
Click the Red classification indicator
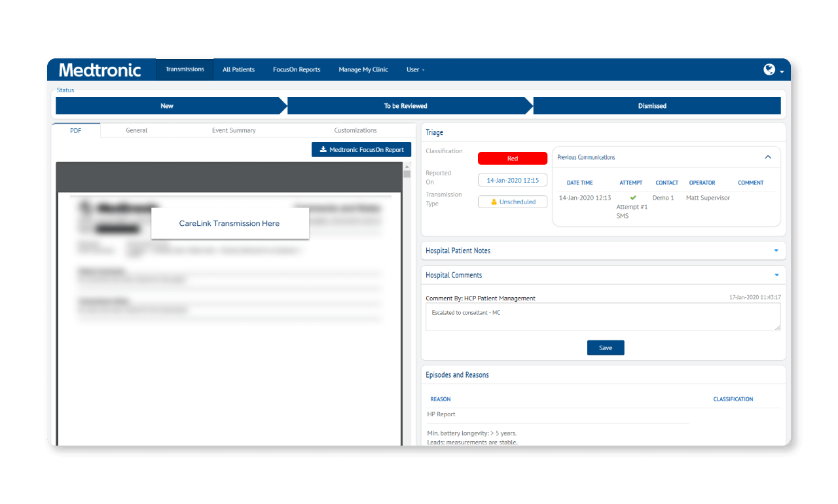click(513, 158)
